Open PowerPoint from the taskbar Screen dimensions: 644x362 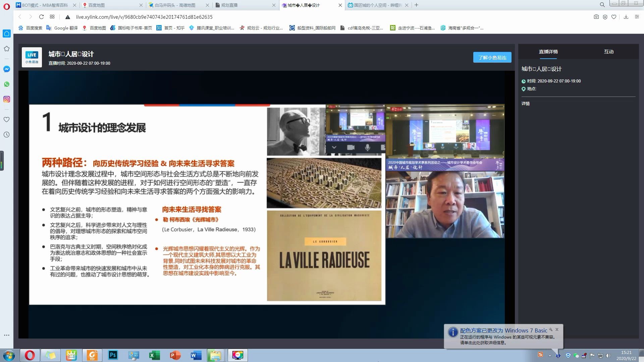pyautogui.click(x=175, y=355)
